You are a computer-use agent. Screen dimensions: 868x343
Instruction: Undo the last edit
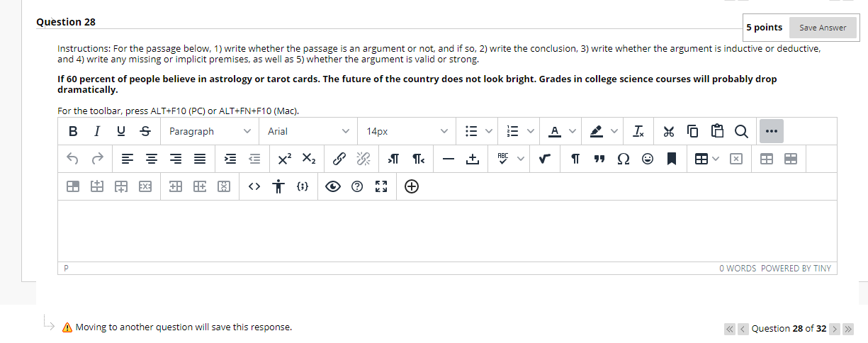[73, 159]
